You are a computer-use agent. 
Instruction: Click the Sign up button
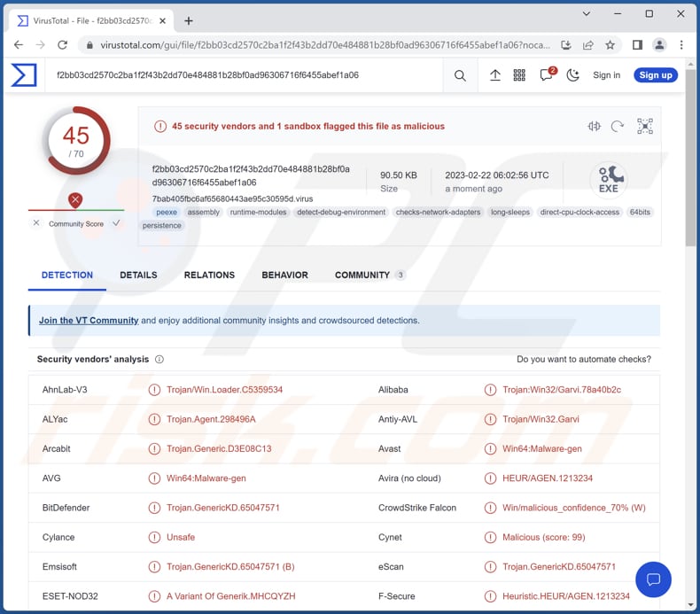(x=656, y=75)
